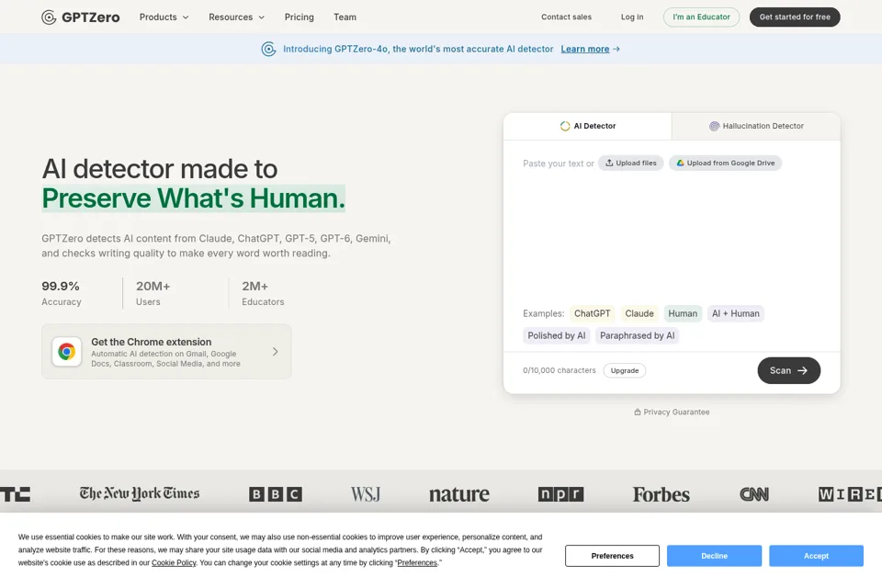Click the Upload files arrow icon
Image resolution: width=882 pixels, height=588 pixels.
[x=609, y=164]
